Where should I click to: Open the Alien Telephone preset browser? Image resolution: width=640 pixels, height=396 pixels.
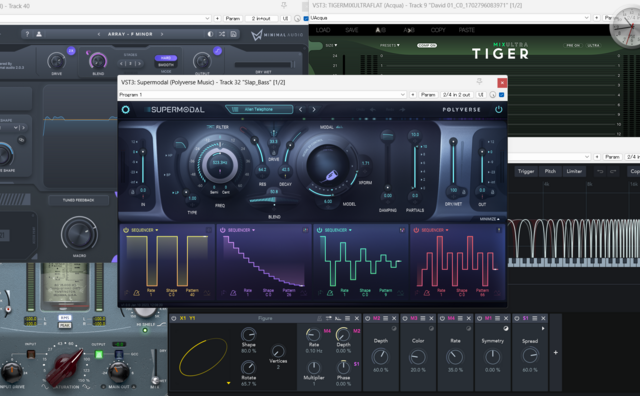point(259,109)
